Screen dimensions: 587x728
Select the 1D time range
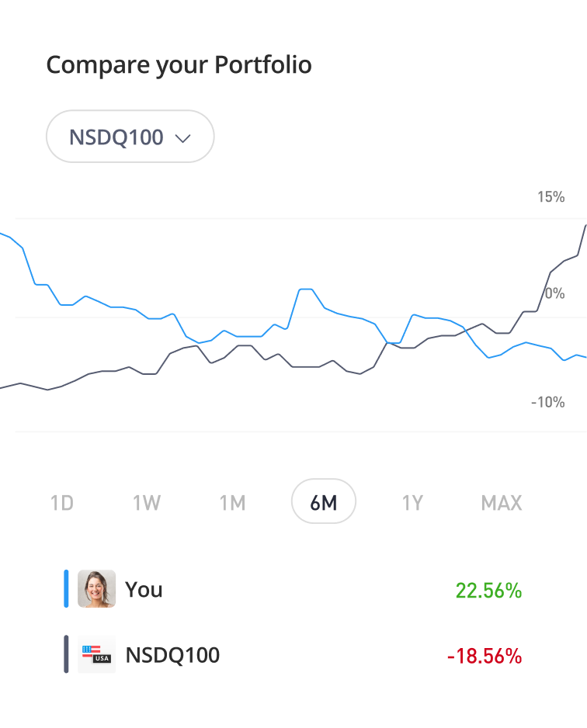tap(61, 503)
